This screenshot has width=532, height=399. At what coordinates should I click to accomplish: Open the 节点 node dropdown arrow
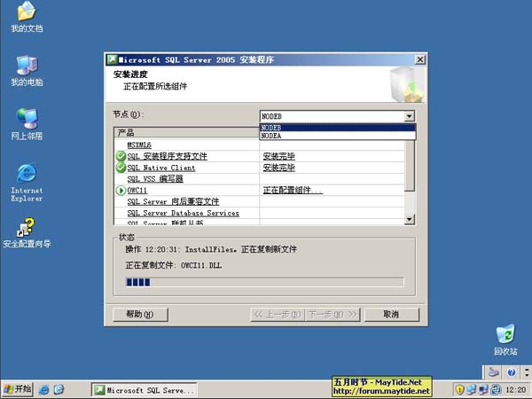click(x=409, y=116)
